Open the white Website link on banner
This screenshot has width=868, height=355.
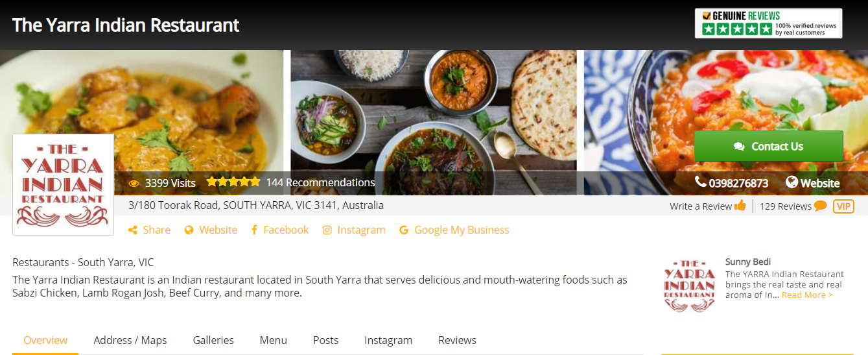pos(813,183)
